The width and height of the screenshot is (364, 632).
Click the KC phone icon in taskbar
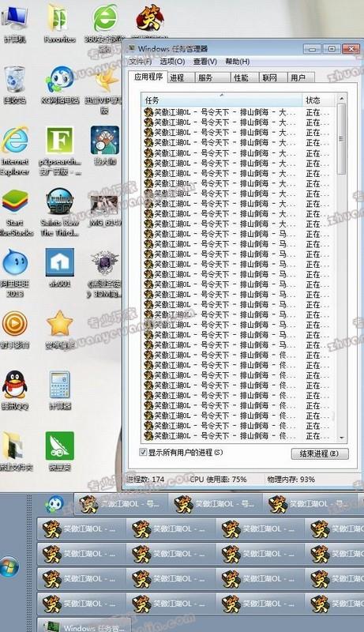tap(54, 505)
